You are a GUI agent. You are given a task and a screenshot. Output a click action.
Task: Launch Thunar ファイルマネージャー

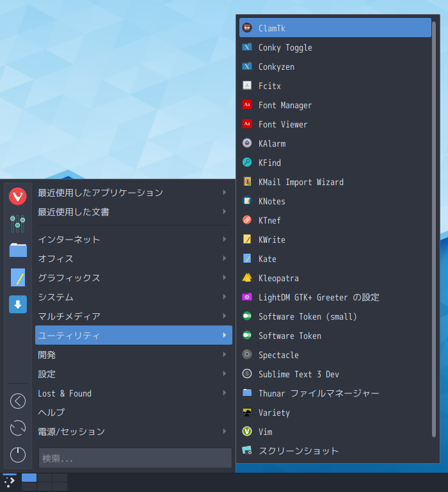[x=335, y=393]
